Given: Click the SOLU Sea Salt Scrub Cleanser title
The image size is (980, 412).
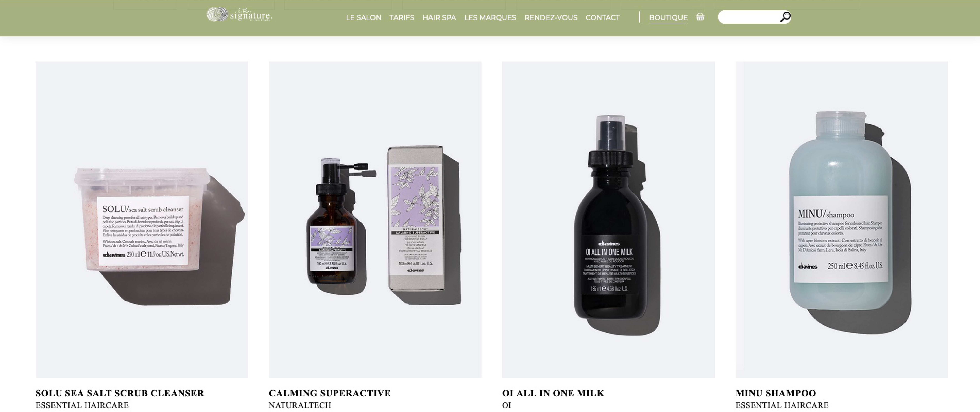Looking at the screenshot, I should point(120,393).
